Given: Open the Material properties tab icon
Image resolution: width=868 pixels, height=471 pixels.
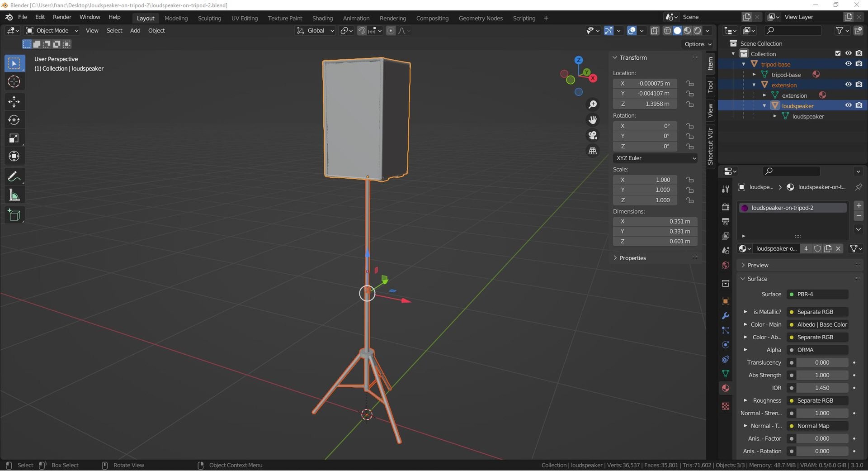Looking at the screenshot, I should (726, 388).
